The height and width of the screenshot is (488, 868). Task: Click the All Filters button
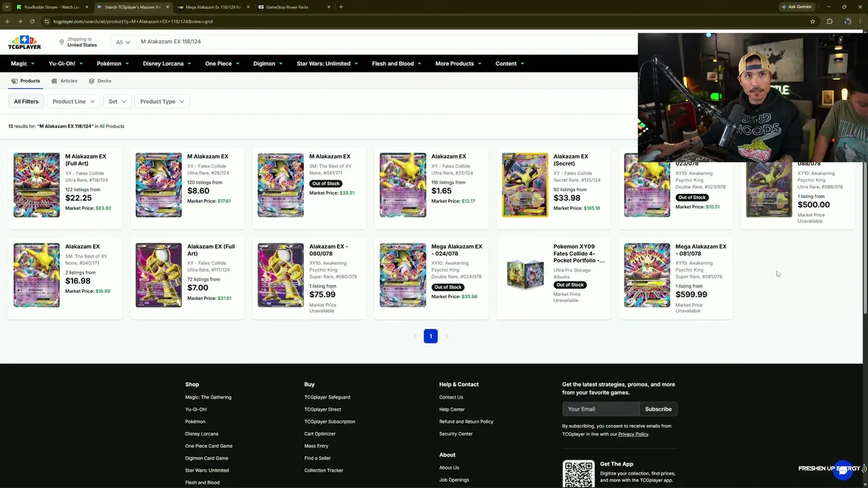coord(26,102)
